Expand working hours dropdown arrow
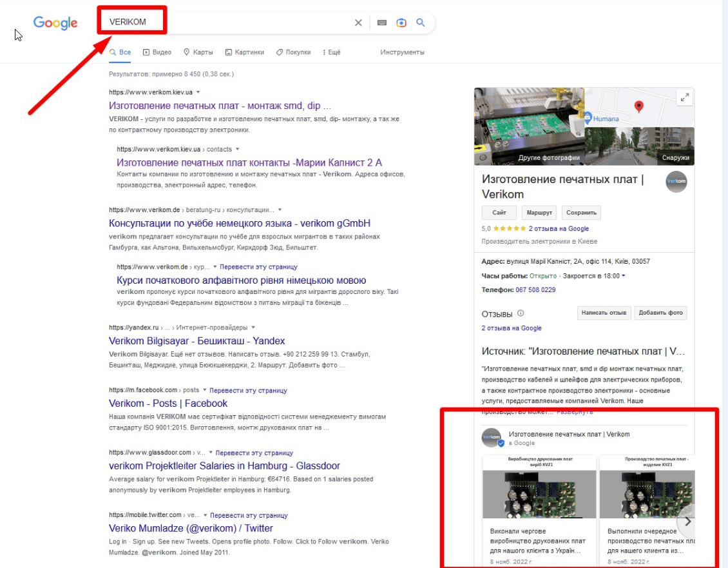This screenshot has width=728, height=568. point(624,276)
